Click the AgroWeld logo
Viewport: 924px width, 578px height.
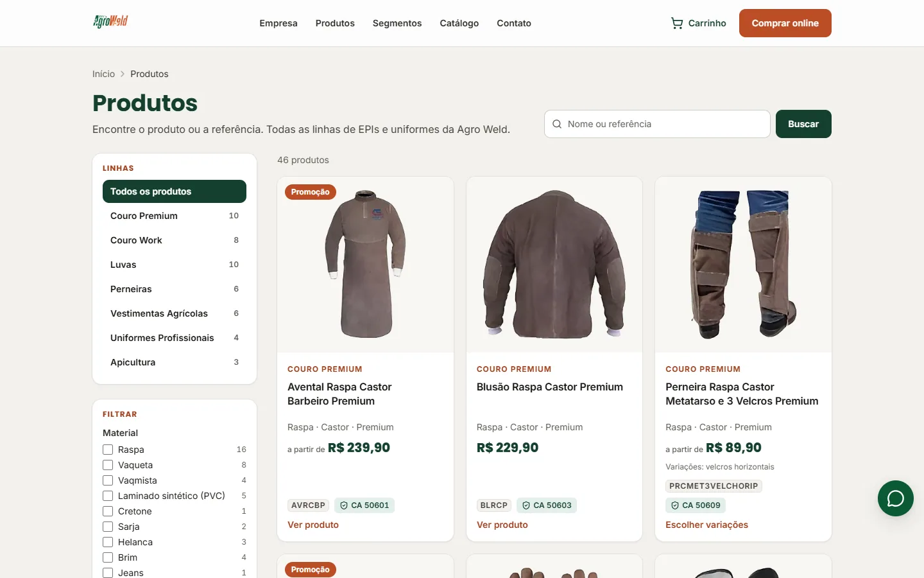pyautogui.click(x=110, y=22)
